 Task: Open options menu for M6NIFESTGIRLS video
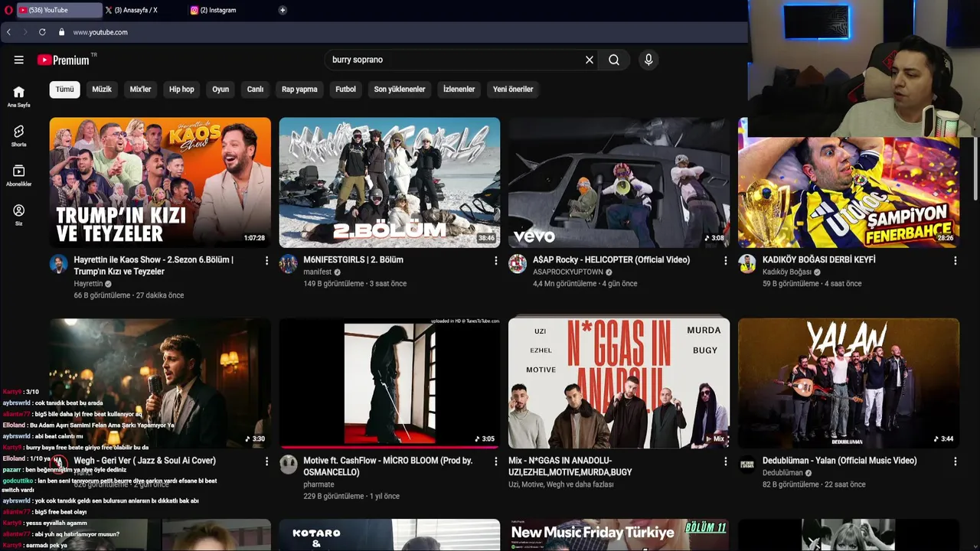coord(496,261)
